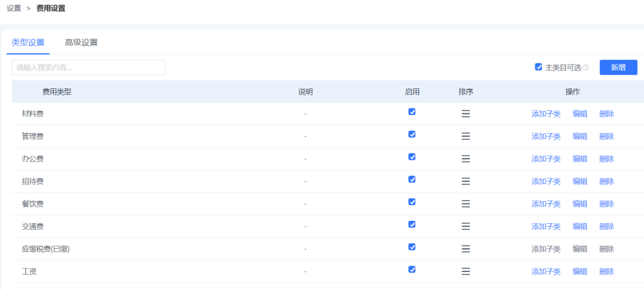
Task: Click 添加子类 for 管理费
Action: coord(546,137)
